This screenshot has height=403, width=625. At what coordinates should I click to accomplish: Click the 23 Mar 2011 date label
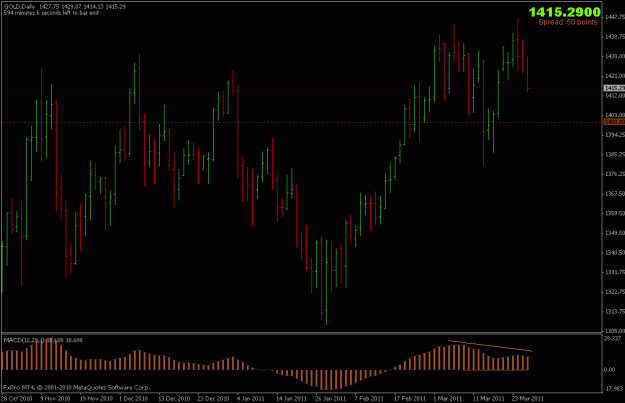tap(527, 398)
